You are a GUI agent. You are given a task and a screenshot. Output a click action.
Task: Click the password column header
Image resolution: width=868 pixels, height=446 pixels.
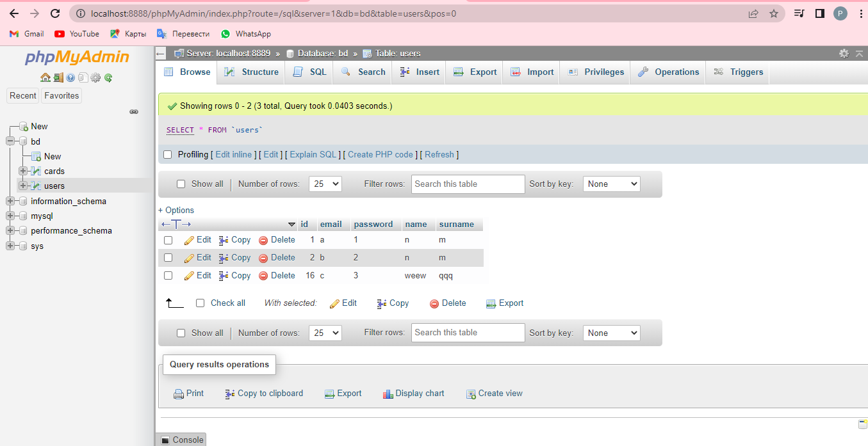(x=373, y=225)
